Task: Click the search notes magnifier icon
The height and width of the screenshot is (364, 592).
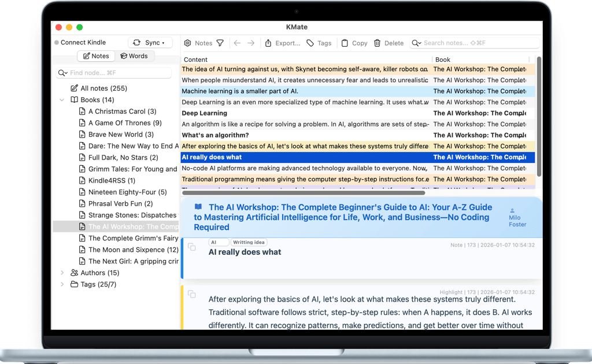Action: click(x=416, y=43)
